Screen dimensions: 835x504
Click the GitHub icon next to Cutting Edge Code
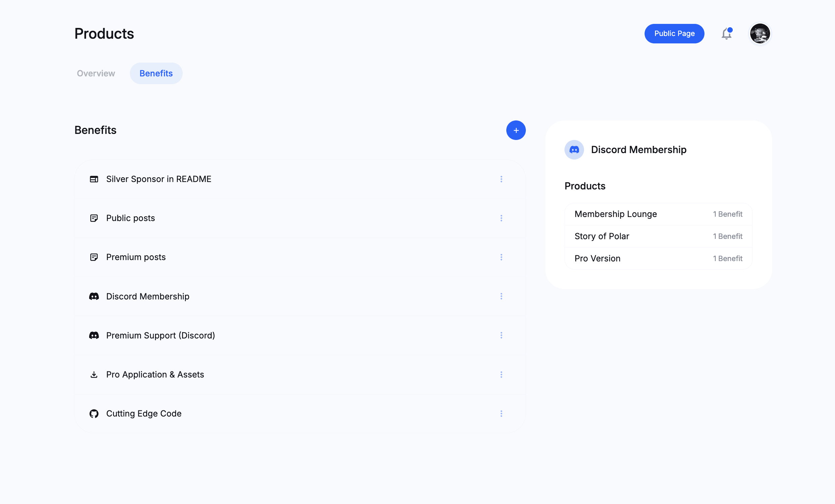[x=94, y=413]
